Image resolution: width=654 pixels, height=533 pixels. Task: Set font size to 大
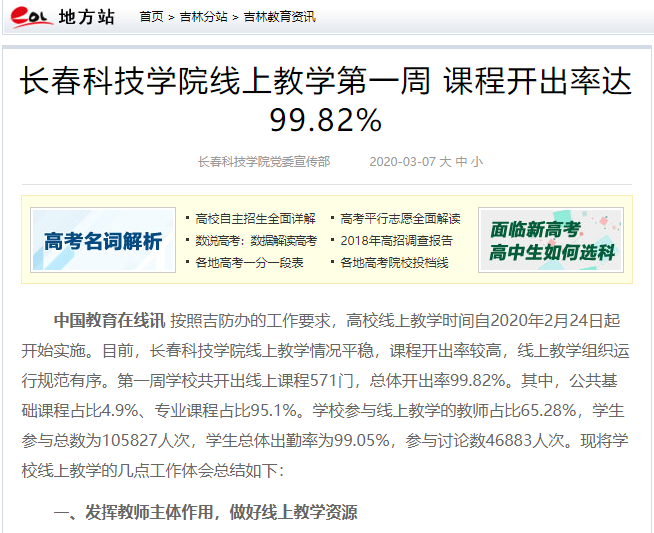pyautogui.click(x=446, y=161)
